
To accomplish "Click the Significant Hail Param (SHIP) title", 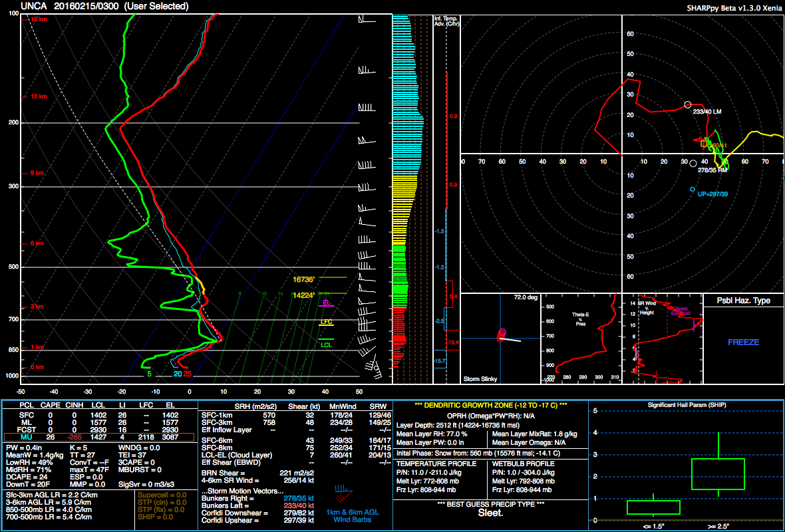I will pos(685,405).
